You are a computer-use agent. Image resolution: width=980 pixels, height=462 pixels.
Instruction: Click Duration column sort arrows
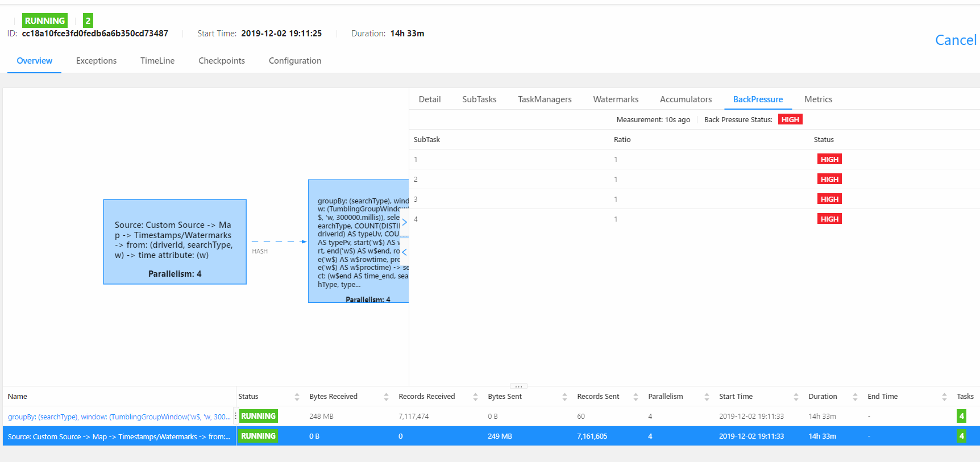[855, 397]
